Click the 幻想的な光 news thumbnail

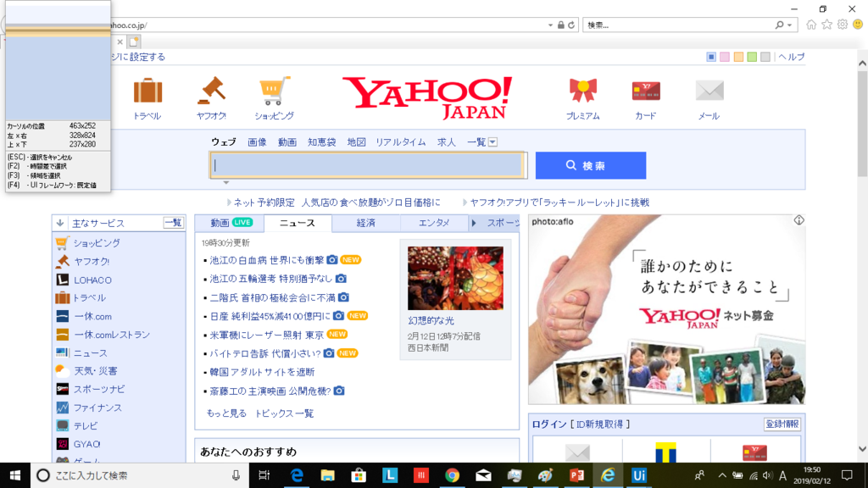tap(455, 278)
